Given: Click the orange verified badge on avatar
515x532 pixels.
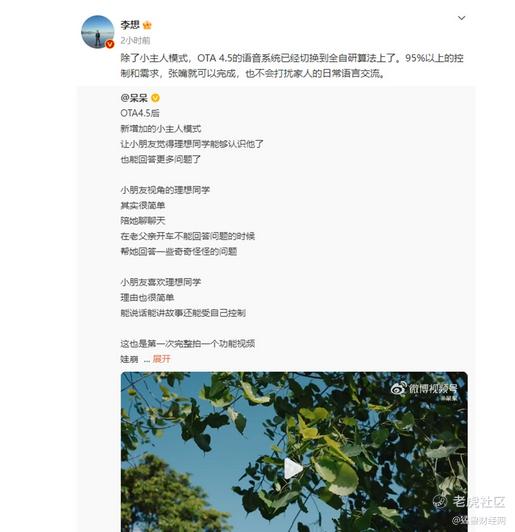Looking at the screenshot, I should (x=110, y=44).
